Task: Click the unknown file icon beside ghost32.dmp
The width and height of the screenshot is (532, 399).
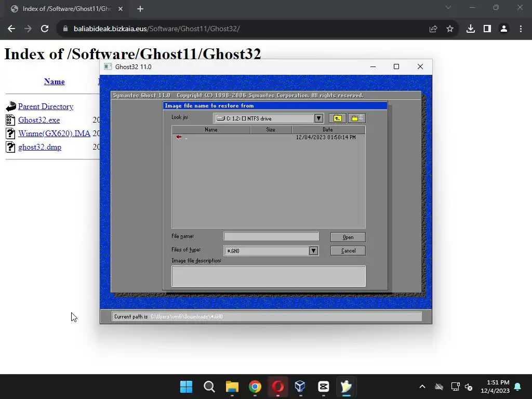Action: pyautogui.click(x=10, y=147)
